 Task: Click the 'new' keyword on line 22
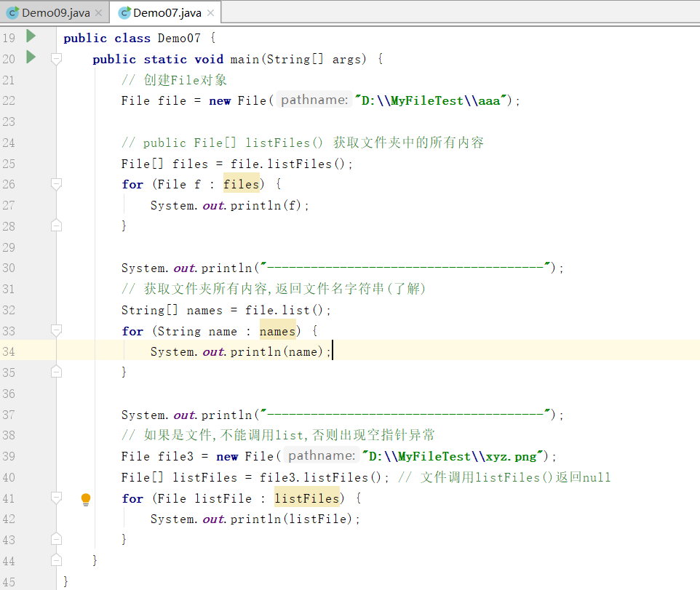[x=220, y=101]
